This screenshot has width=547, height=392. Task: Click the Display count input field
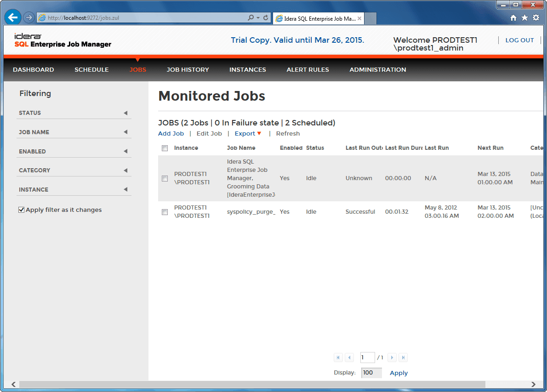coord(371,373)
